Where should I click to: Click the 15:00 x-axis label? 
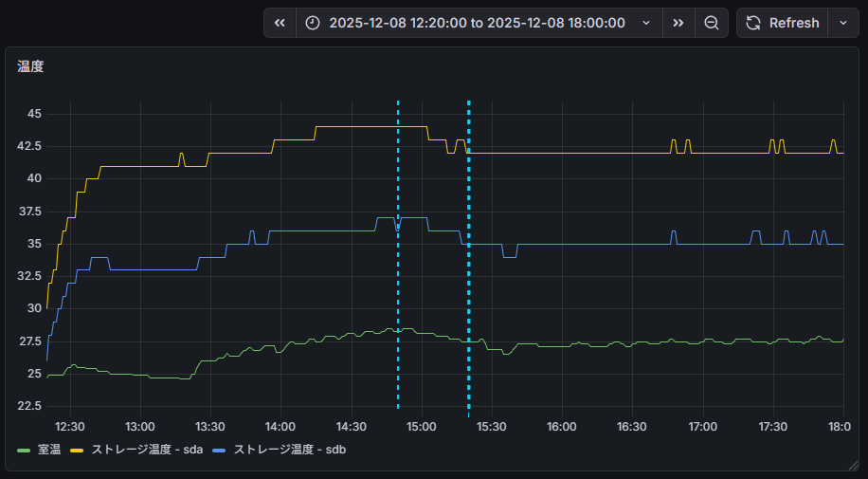(x=422, y=426)
